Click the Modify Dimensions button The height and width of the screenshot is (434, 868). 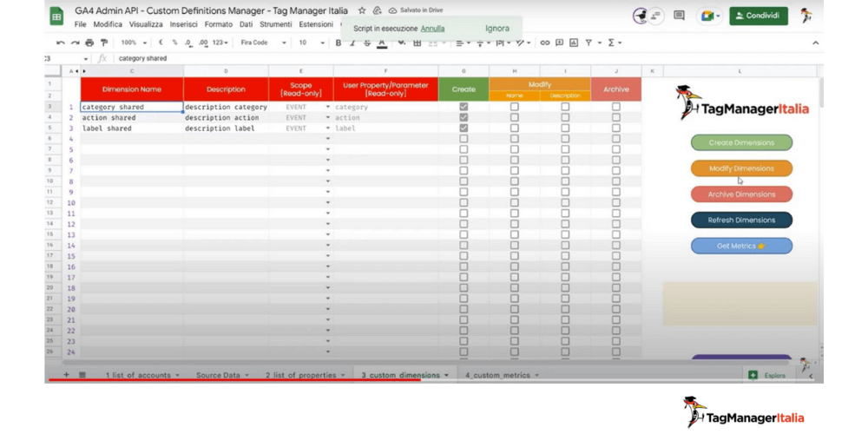741,168
